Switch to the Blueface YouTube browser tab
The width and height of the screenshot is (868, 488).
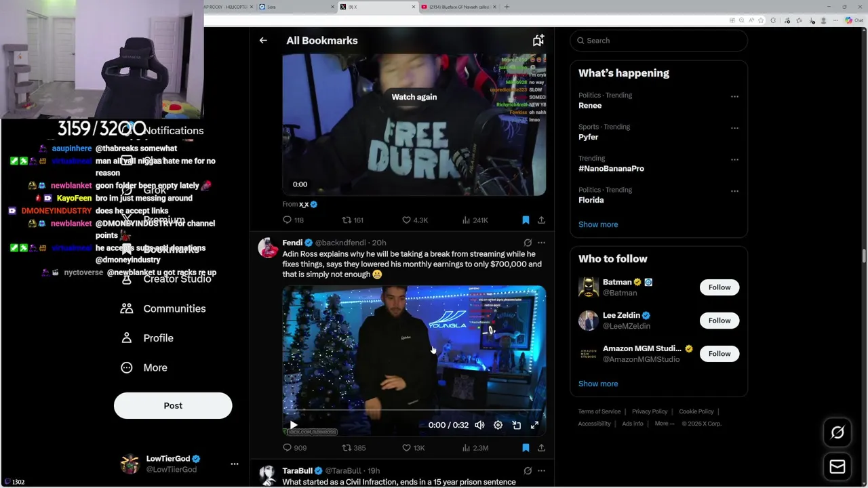point(458,7)
